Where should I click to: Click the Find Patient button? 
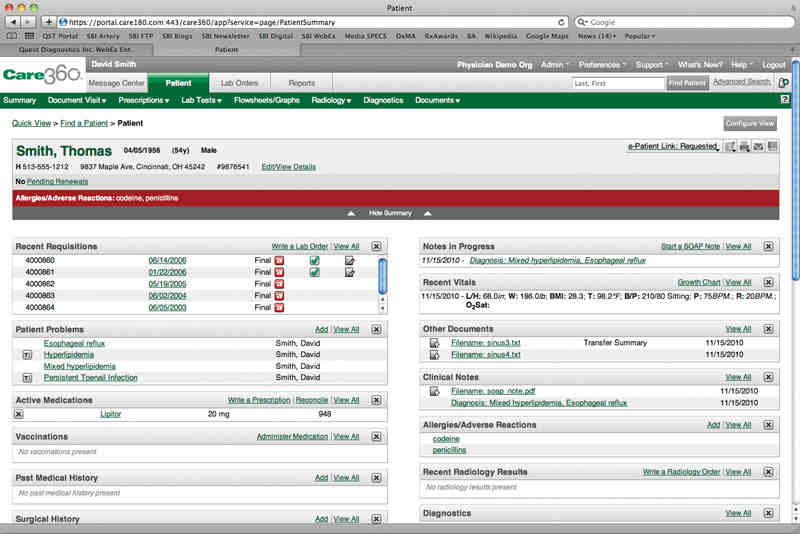coord(687,83)
